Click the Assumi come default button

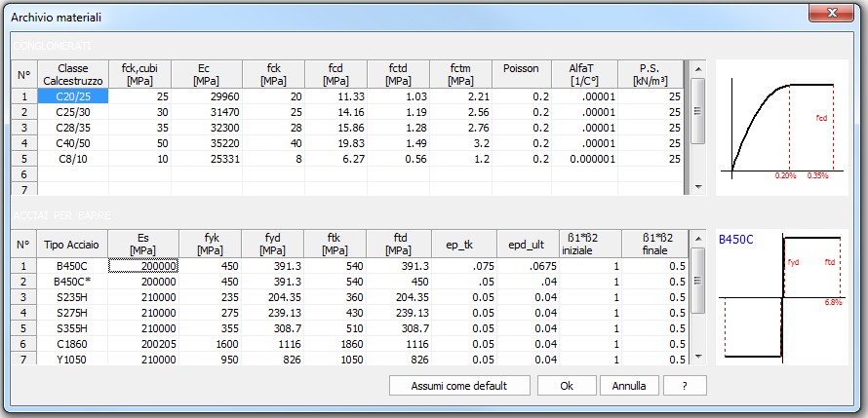[x=459, y=386]
